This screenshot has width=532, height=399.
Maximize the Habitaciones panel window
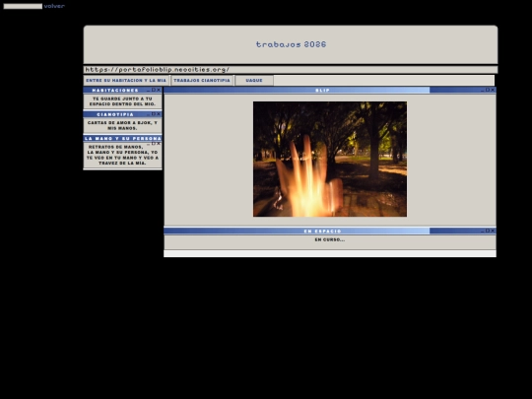point(154,90)
